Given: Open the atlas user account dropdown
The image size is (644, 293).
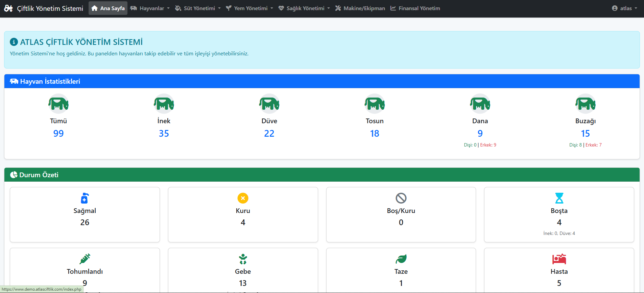Looking at the screenshot, I should point(624,8).
